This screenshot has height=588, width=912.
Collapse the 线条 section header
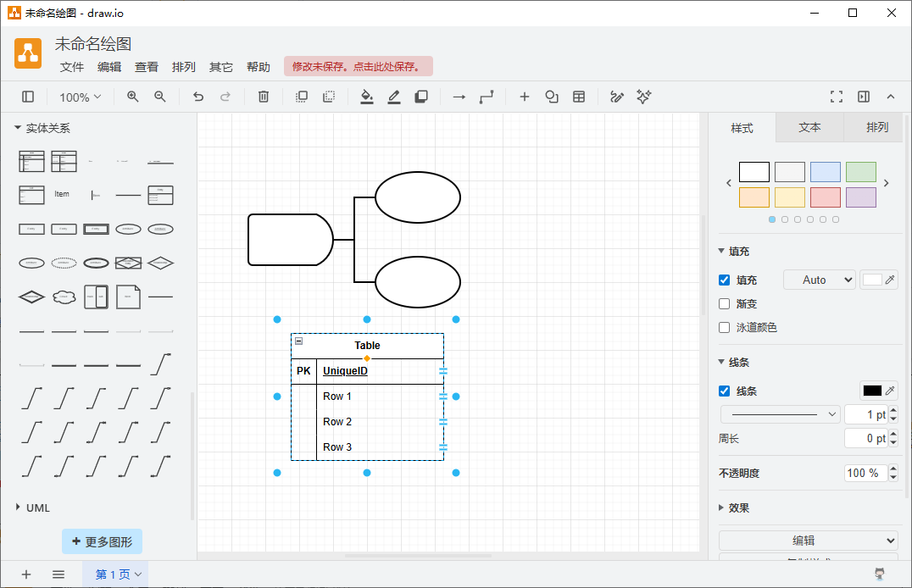point(734,363)
